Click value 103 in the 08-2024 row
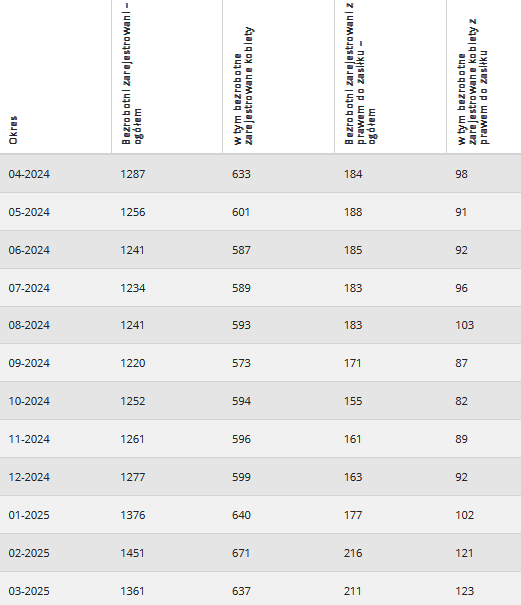 point(465,325)
